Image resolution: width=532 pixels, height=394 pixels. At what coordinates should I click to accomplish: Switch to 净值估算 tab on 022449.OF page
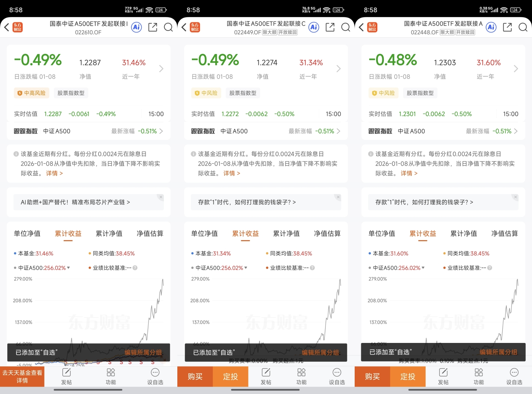(327, 233)
